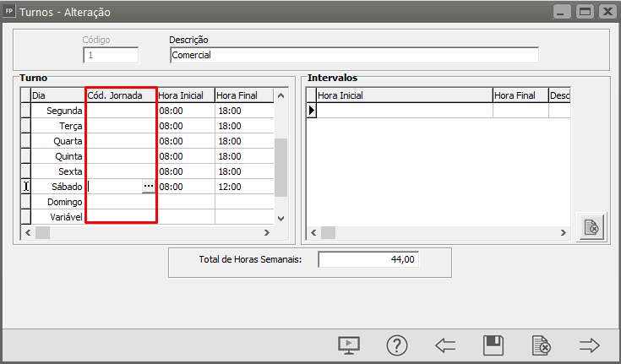Click the row selector of first Intervalos row
The height and width of the screenshot is (364, 621).
coord(311,111)
